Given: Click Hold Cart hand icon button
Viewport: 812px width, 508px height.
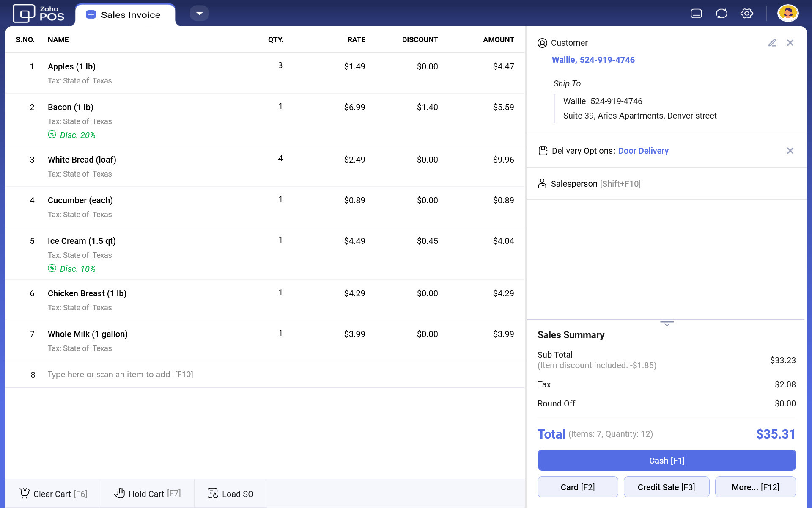Looking at the screenshot, I should [147, 494].
